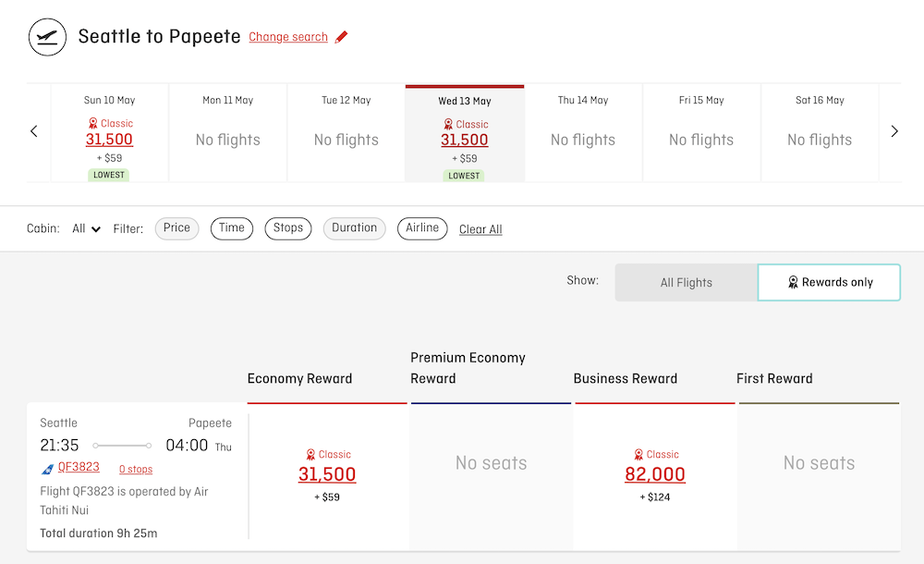Click First Reward column header
This screenshot has width=924, height=564.
tap(774, 379)
